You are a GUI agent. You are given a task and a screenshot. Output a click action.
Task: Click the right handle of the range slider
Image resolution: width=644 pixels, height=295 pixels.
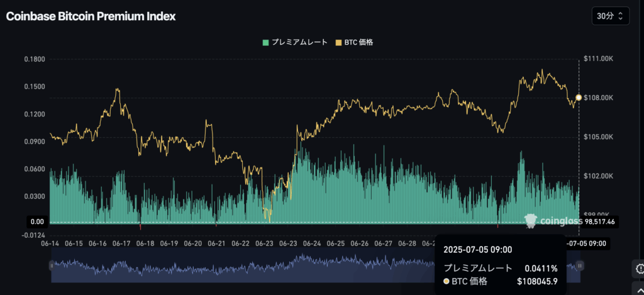(x=580, y=266)
